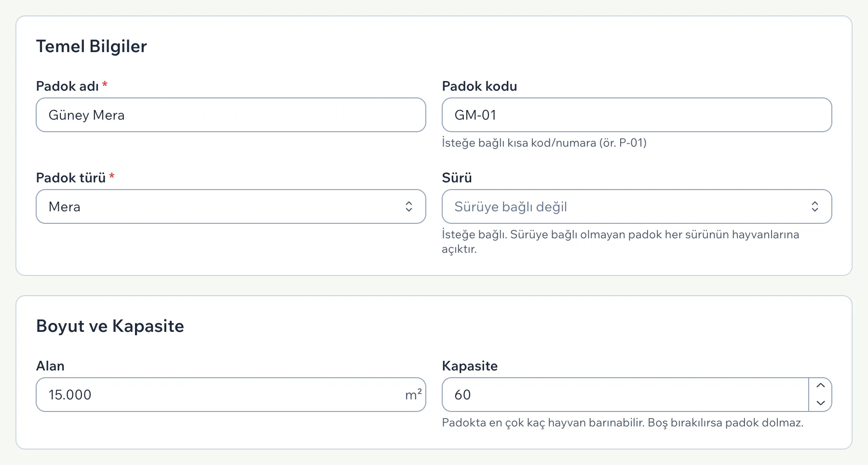Decrease Kapasite with the down arrow

pos(820,403)
